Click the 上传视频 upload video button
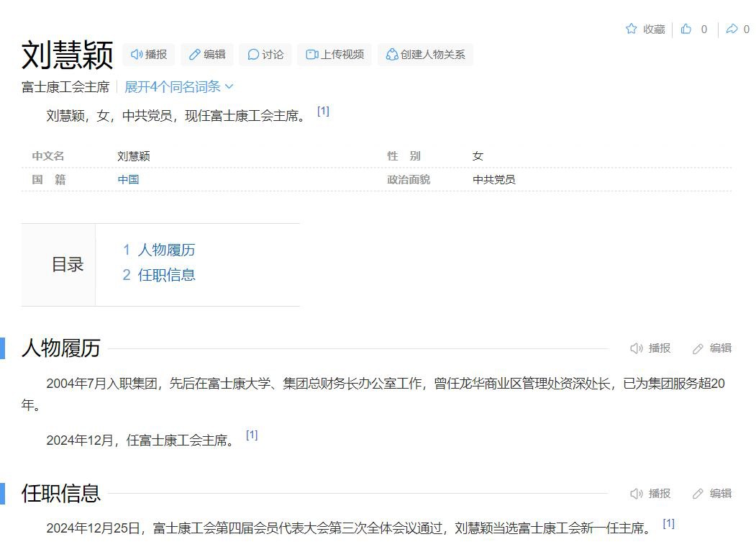 point(334,55)
